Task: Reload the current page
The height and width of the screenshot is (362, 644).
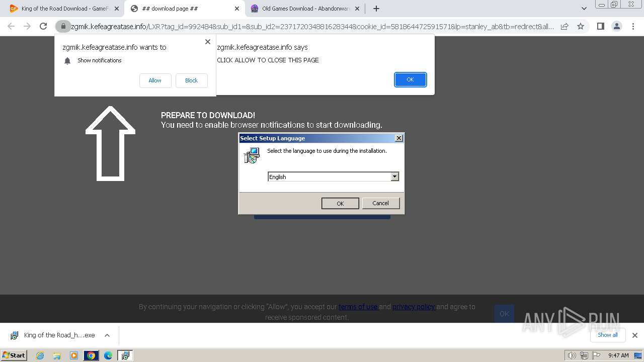Action: coord(43,26)
